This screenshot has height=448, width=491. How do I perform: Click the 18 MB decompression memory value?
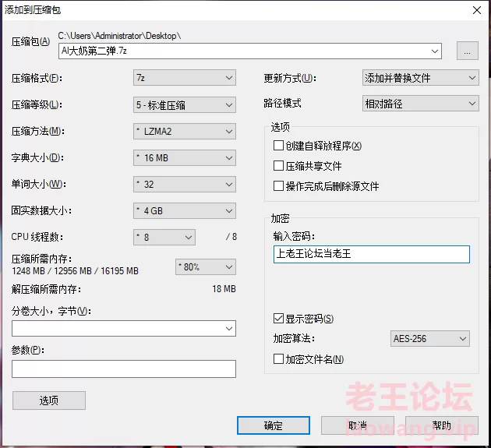click(x=224, y=289)
